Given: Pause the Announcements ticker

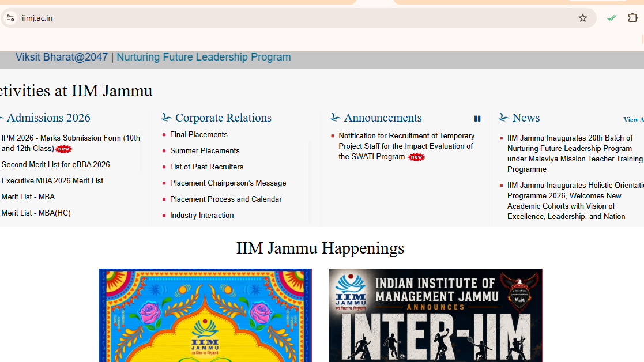Looking at the screenshot, I should [x=477, y=119].
